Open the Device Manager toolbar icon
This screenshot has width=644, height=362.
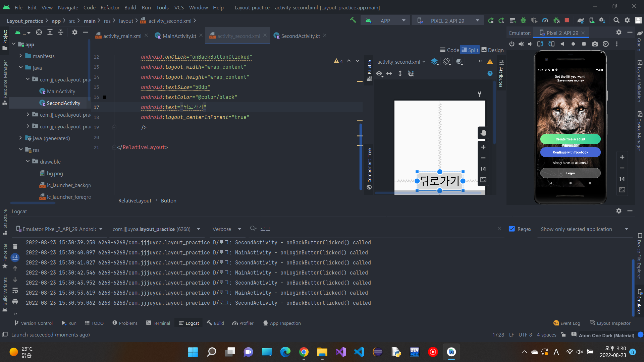pos(592,20)
